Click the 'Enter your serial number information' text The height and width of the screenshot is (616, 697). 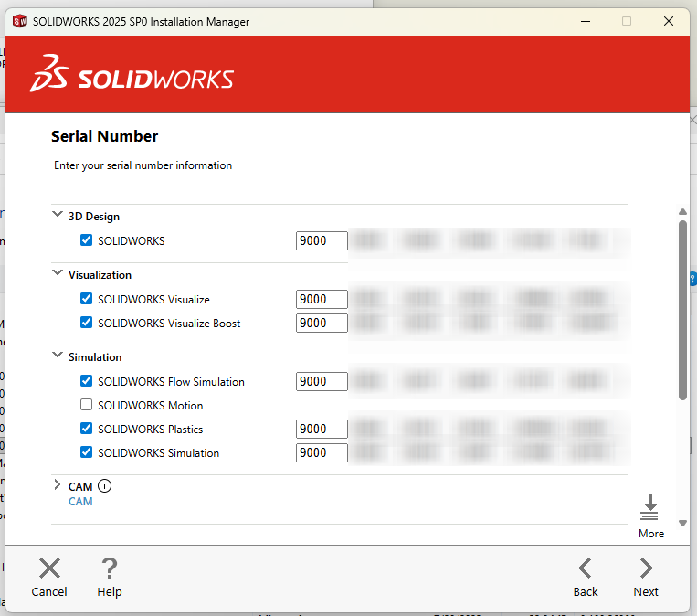143,165
